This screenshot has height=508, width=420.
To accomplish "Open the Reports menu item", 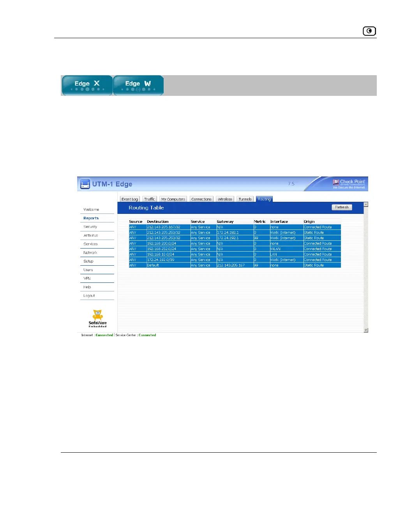I will pyautogui.click(x=91, y=218).
